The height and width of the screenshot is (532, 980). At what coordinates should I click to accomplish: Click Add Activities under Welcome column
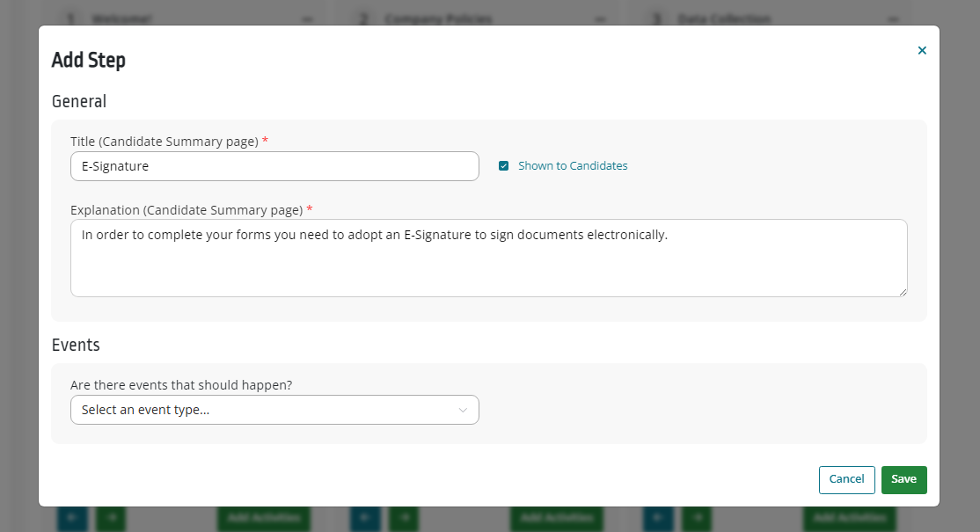(x=264, y=518)
